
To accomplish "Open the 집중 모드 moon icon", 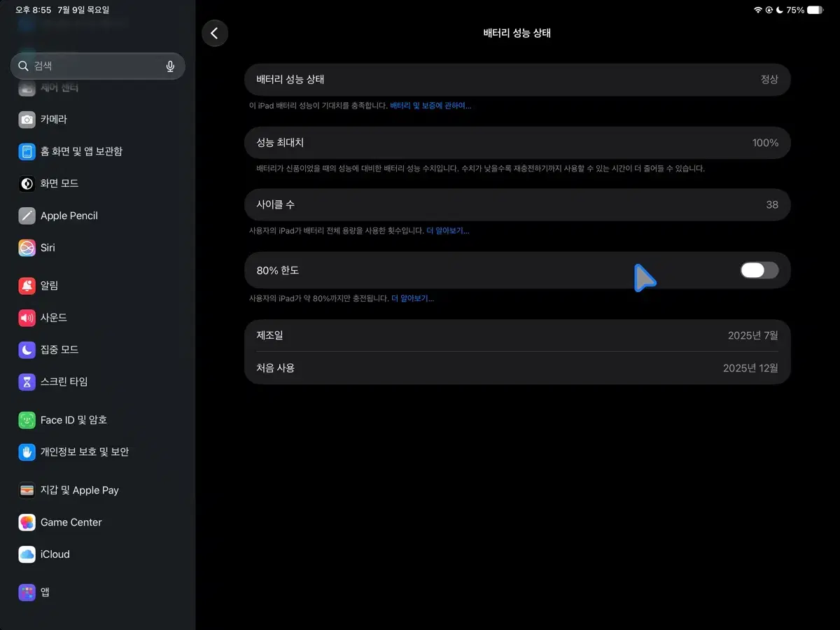I will point(27,350).
